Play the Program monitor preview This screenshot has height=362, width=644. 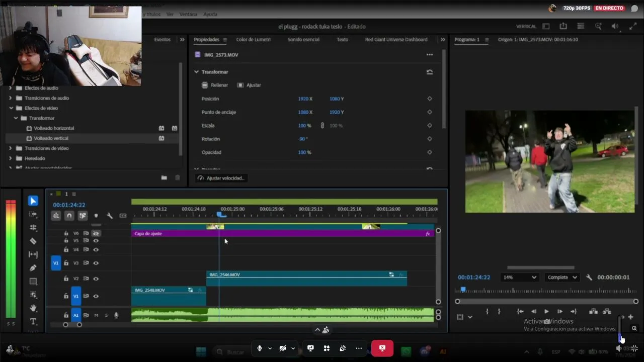tap(546, 312)
